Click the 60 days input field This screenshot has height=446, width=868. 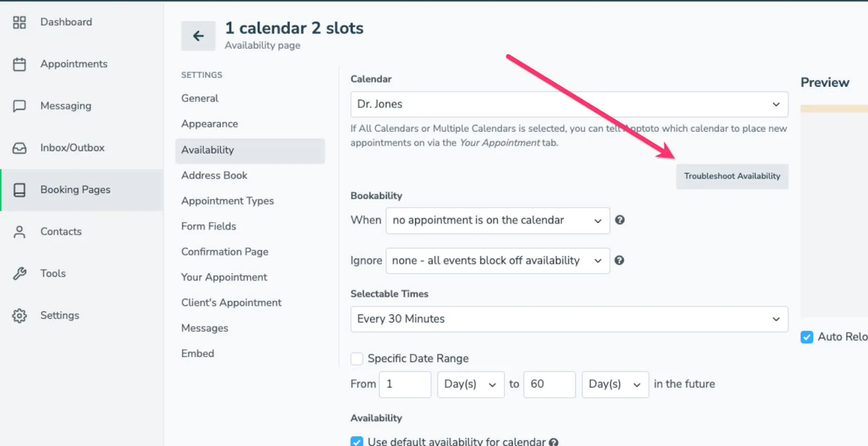(549, 384)
